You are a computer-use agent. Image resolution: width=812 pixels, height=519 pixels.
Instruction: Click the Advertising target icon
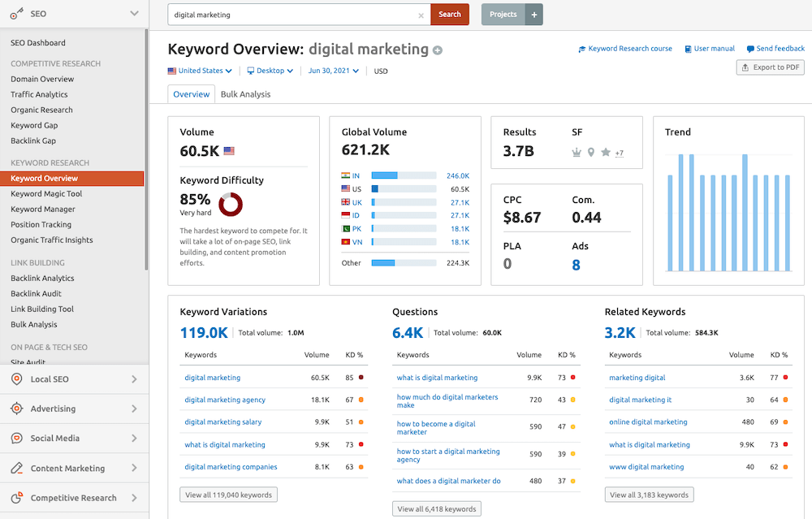tap(16, 409)
